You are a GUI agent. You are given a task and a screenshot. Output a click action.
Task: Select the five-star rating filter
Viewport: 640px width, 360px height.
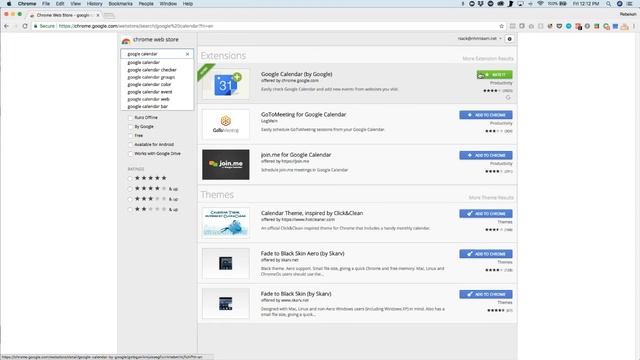click(130, 178)
